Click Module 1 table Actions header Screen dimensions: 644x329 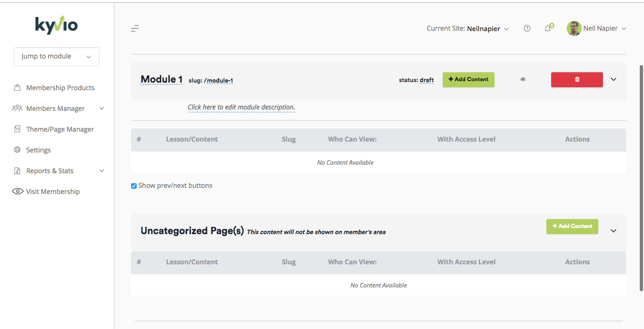point(578,139)
